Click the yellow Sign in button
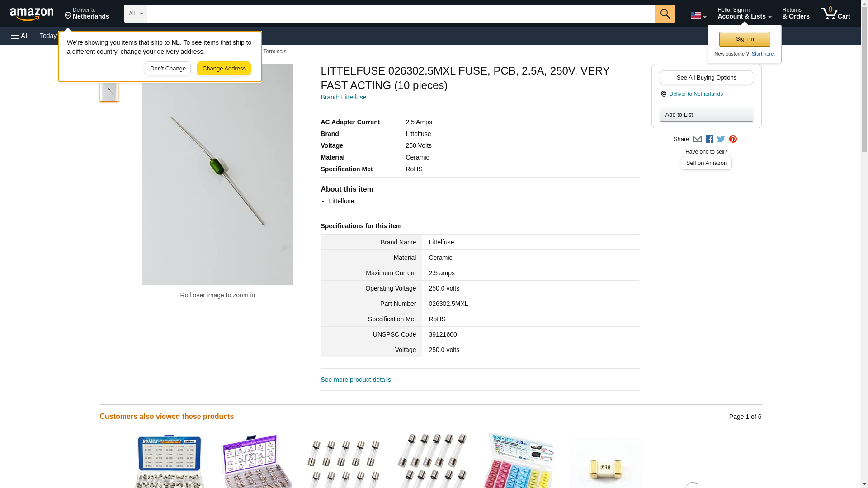Viewport: 868px width, 488px height. point(745,39)
